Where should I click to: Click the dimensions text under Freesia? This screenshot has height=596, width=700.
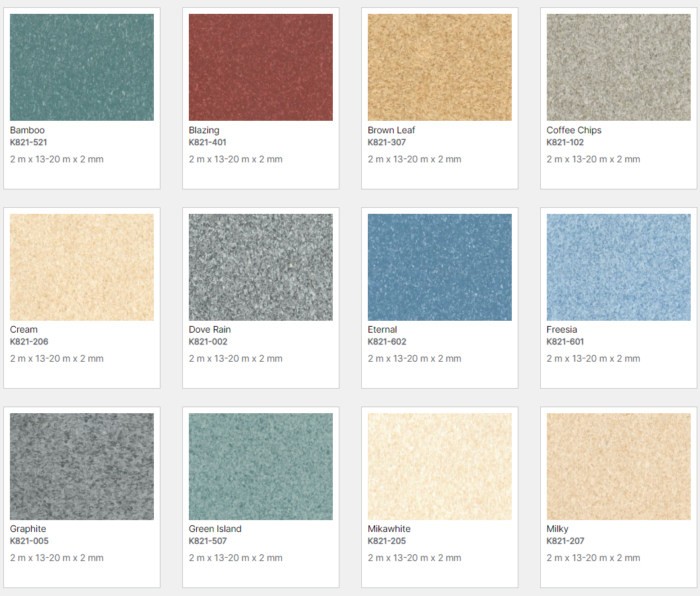tap(594, 358)
